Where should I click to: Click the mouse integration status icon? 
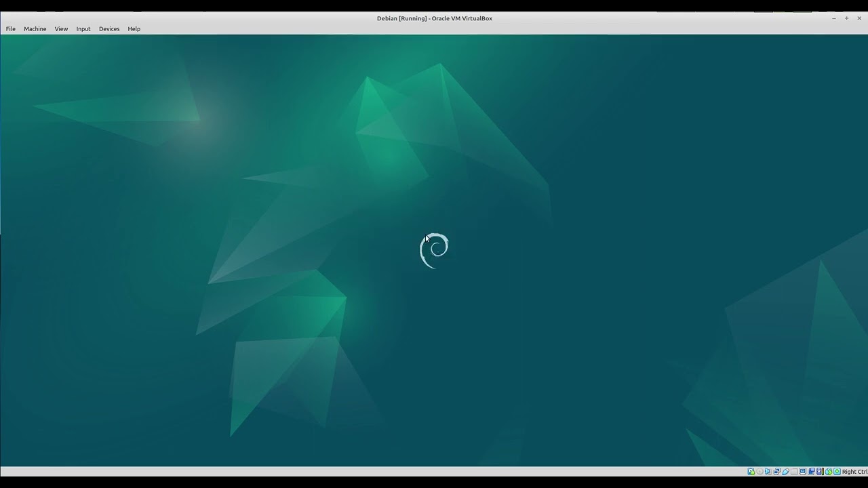coord(829,472)
